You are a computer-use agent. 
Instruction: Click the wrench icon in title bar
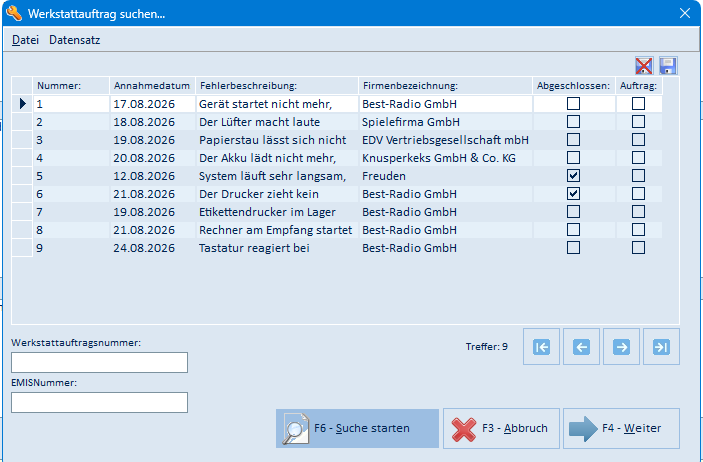click(14, 13)
